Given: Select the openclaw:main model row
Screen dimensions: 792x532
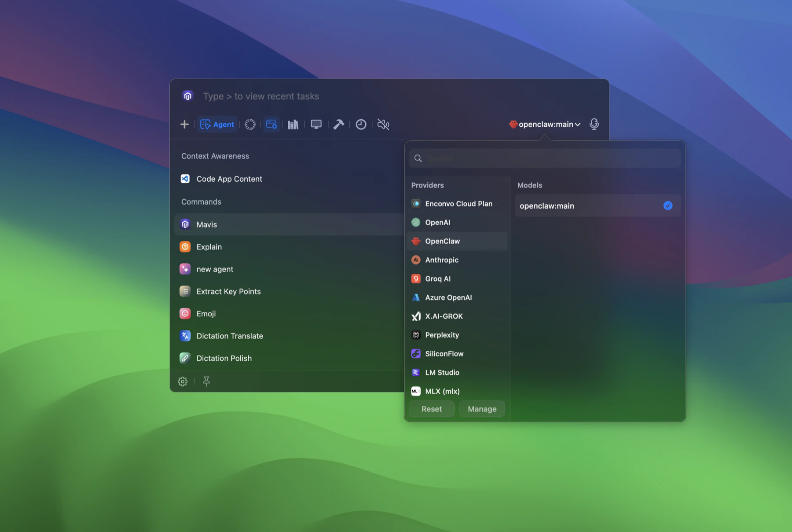Looking at the screenshot, I should [598, 206].
